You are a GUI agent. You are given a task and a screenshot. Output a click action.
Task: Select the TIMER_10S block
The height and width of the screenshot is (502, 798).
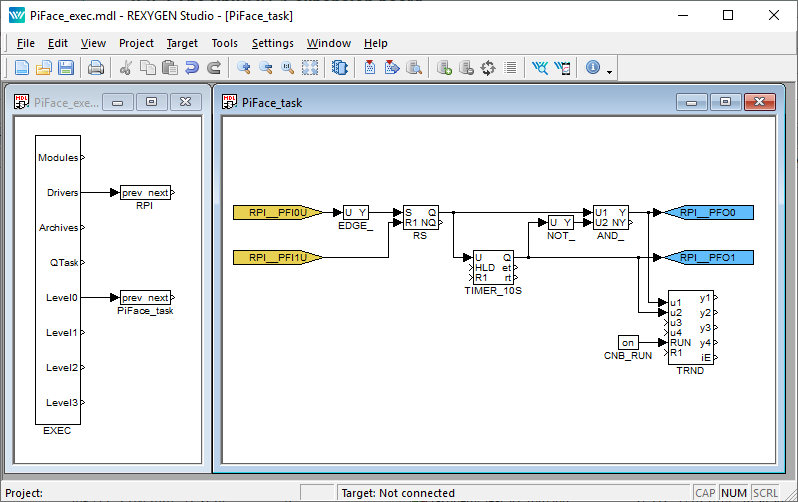(493, 267)
